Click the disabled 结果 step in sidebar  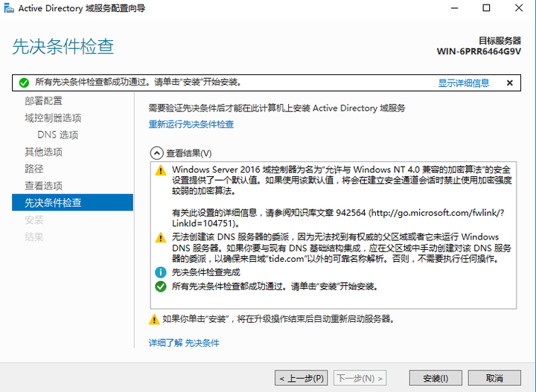[x=33, y=237]
